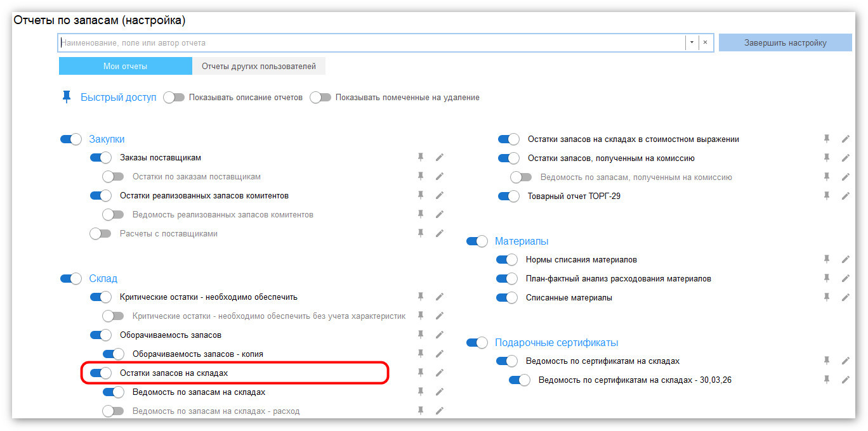
Task: Open the Быстрый доступ link
Action: (118, 98)
